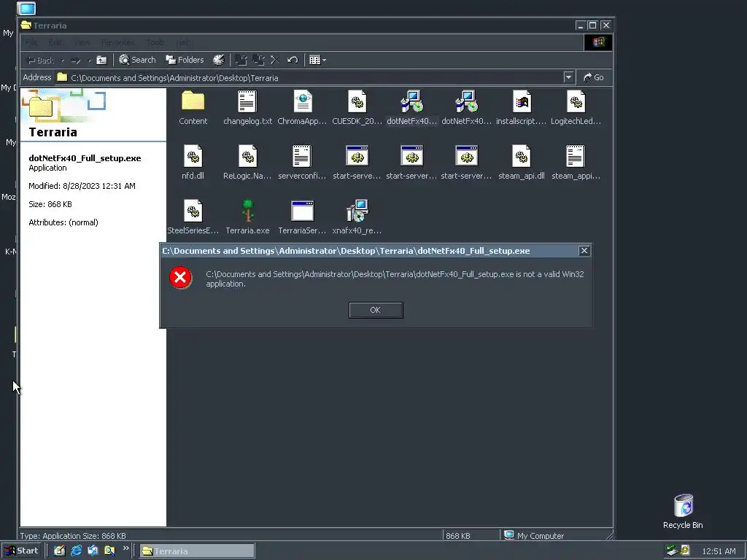Click the Back toolbar button
This screenshot has width=747, height=560.
41,60
